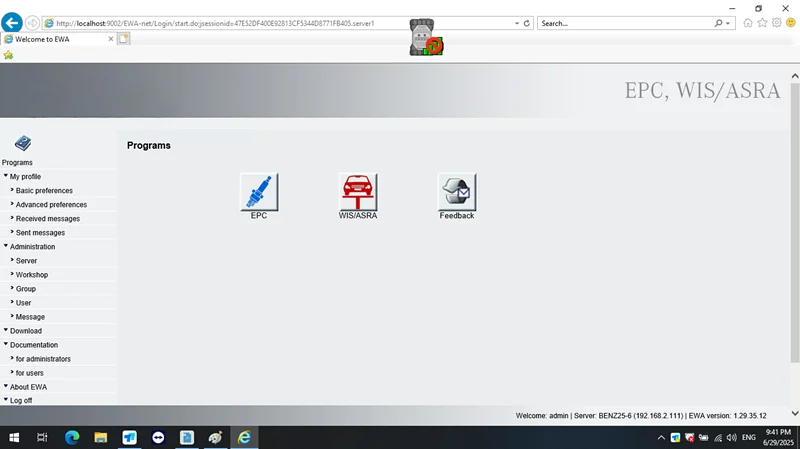Open Basic preferences
800x449 pixels.
click(44, 190)
